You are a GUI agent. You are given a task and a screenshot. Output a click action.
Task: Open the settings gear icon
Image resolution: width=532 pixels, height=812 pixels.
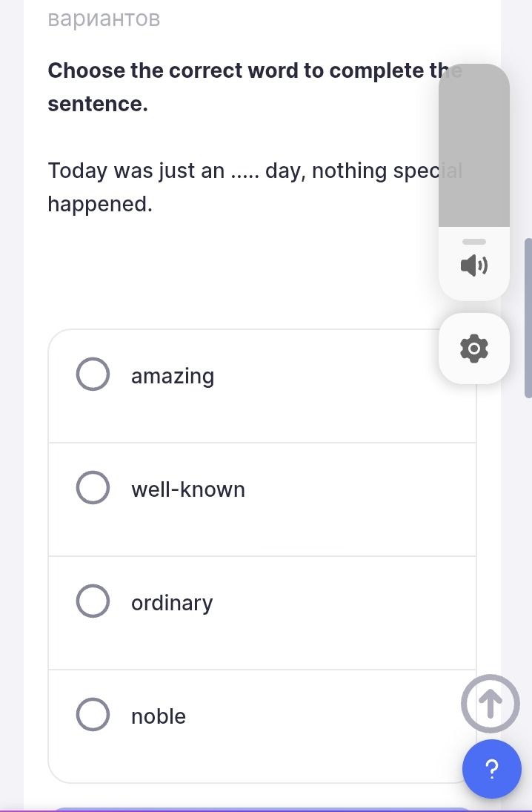tap(474, 349)
